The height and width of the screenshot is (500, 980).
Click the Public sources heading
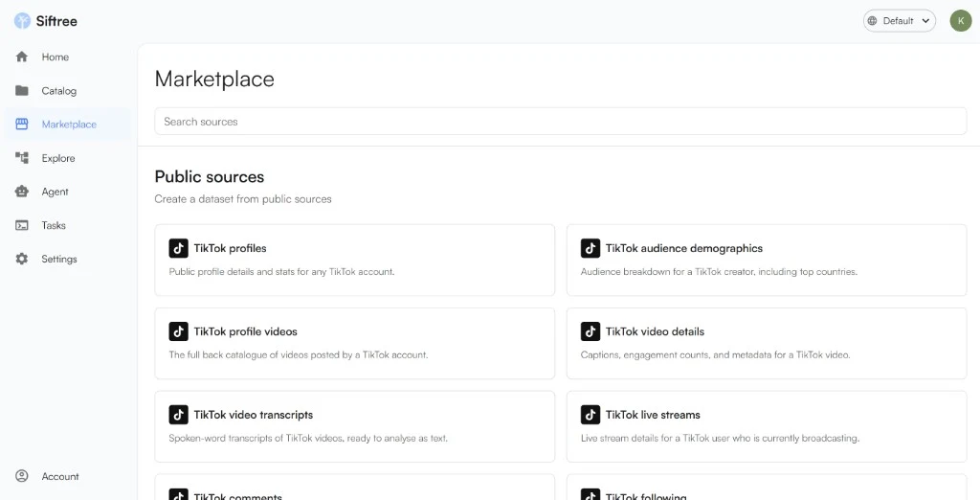[210, 177]
